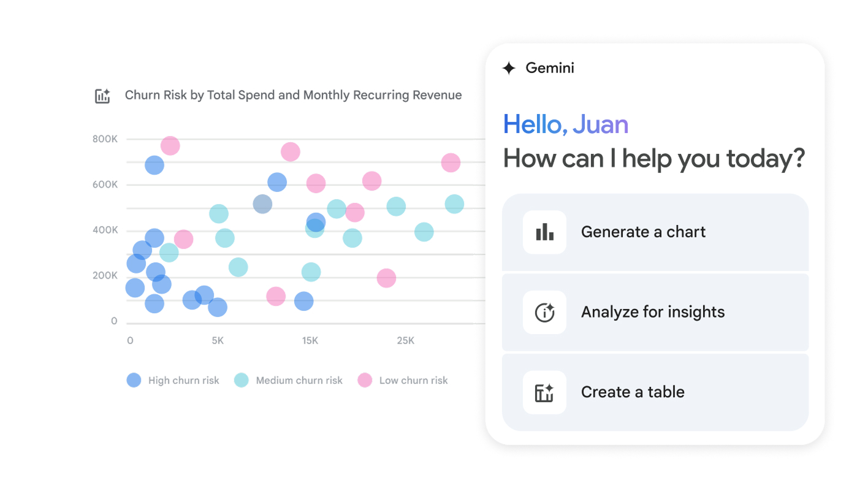Click the High churn risk legend swatch

[x=134, y=380]
